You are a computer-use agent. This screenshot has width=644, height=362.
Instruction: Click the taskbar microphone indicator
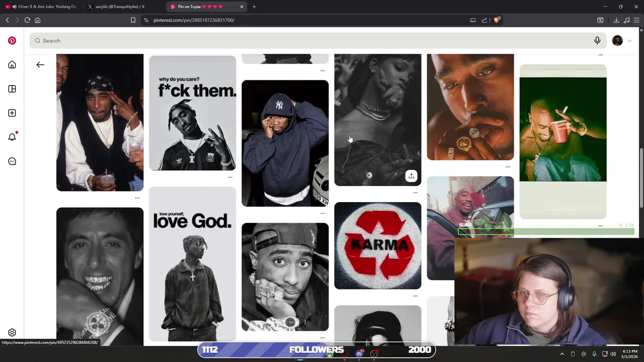coord(594,354)
